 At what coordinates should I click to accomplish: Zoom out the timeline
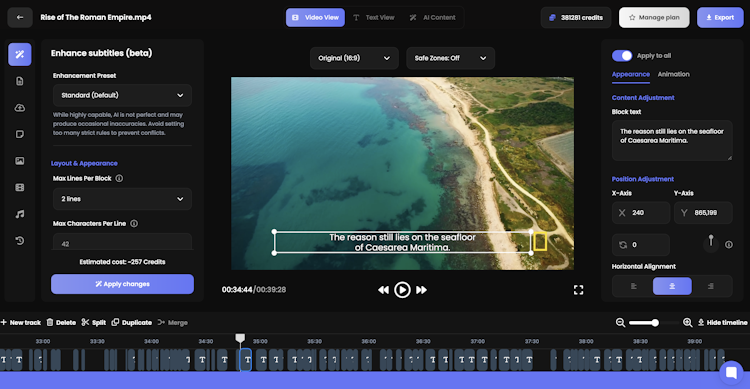620,322
